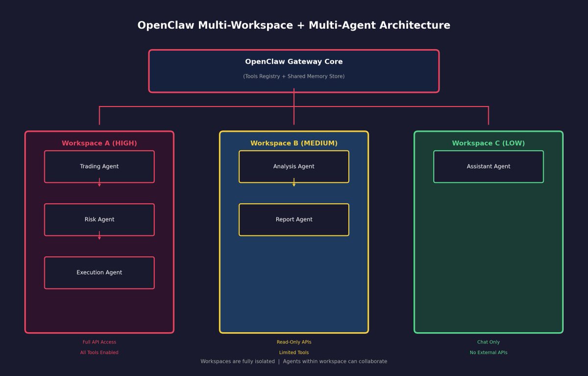Click the arrow below Risk Agent
Image resolution: width=588 pixels, height=376 pixels.
tap(99, 236)
